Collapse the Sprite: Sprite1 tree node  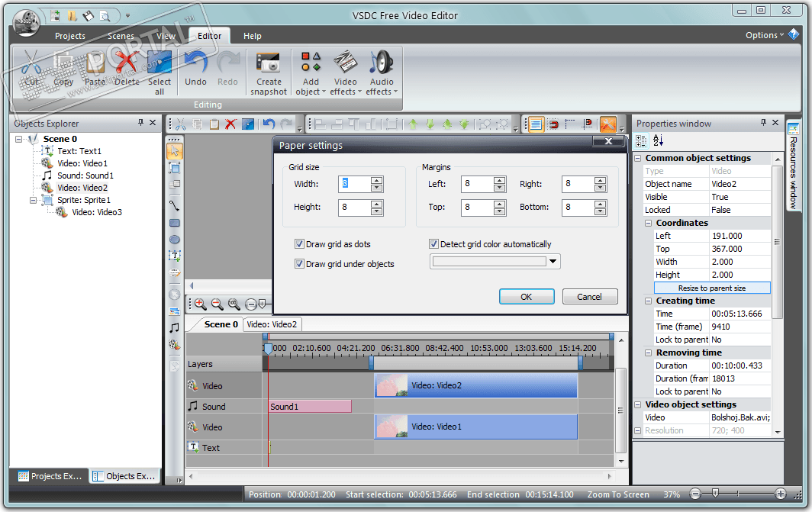click(x=33, y=200)
